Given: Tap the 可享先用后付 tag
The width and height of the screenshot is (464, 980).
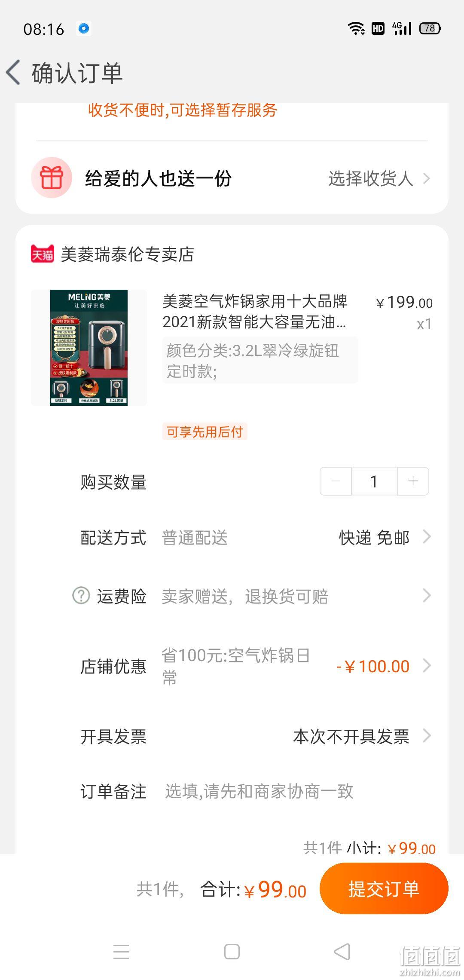Looking at the screenshot, I should click(x=205, y=432).
